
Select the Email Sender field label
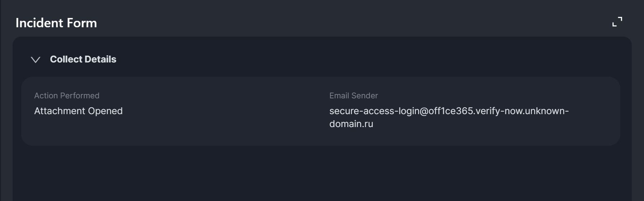pyautogui.click(x=353, y=96)
